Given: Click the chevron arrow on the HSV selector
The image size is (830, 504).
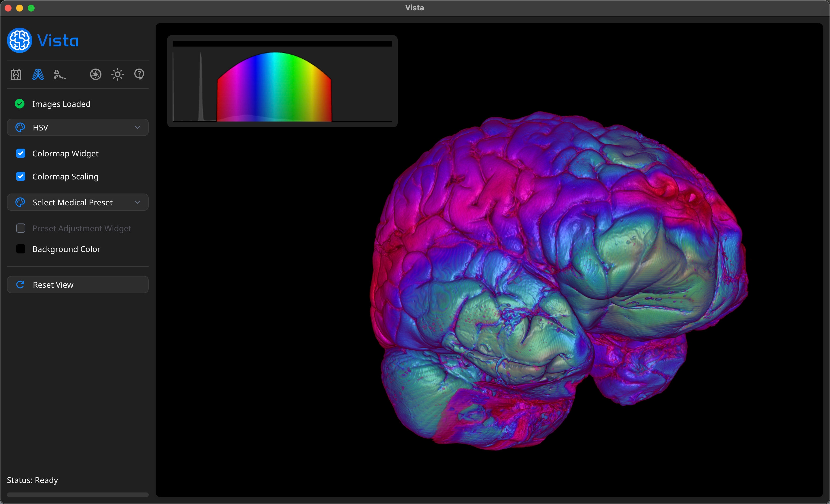Looking at the screenshot, I should click(137, 127).
